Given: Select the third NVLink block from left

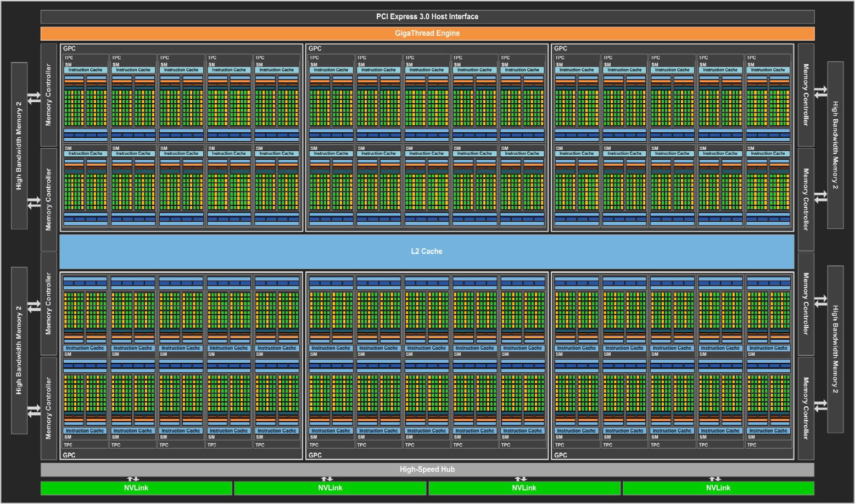Looking at the screenshot, I should tap(524, 488).
